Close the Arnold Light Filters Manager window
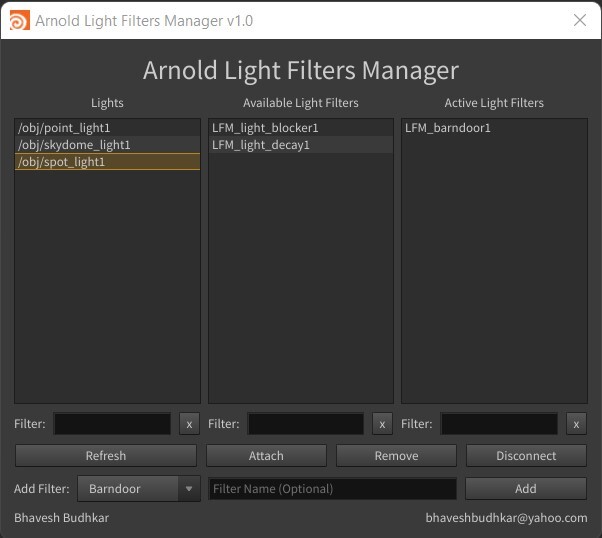This screenshot has width=602, height=538. click(x=579, y=20)
